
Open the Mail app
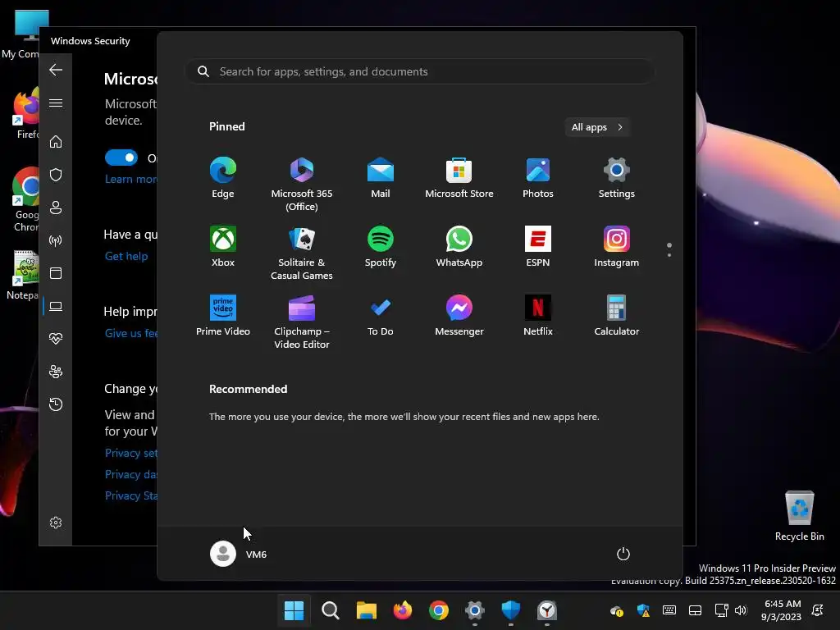(x=381, y=178)
